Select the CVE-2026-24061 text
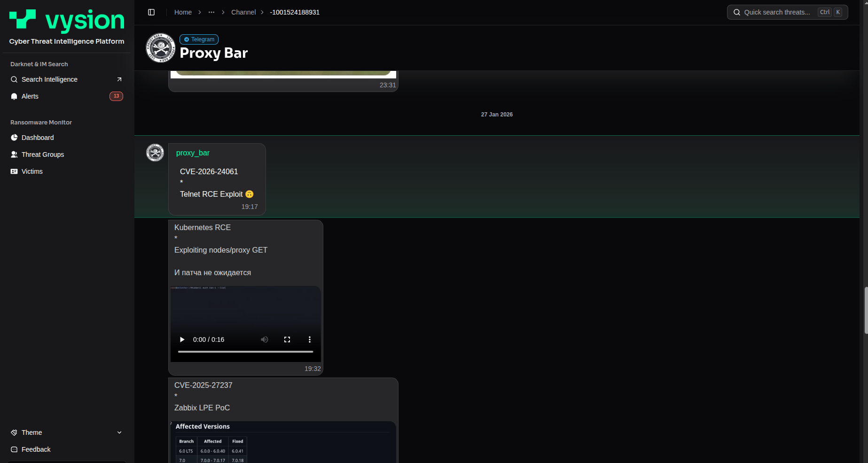 pos(209,172)
